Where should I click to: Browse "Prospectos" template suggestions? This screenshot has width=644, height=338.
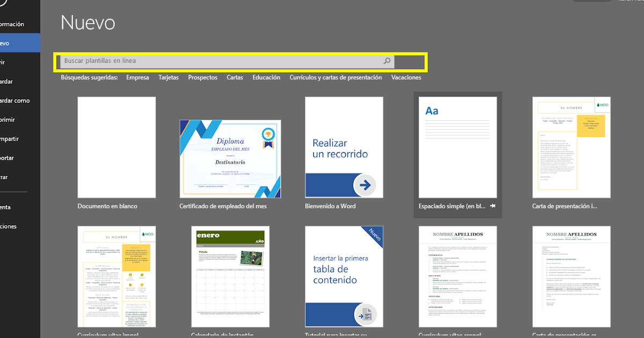click(x=202, y=77)
